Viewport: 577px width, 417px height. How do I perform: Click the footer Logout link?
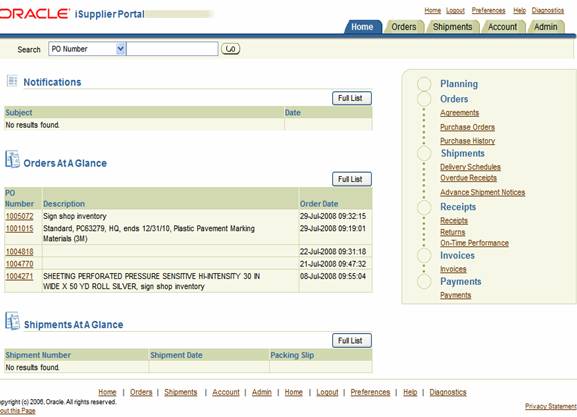pyautogui.click(x=327, y=392)
